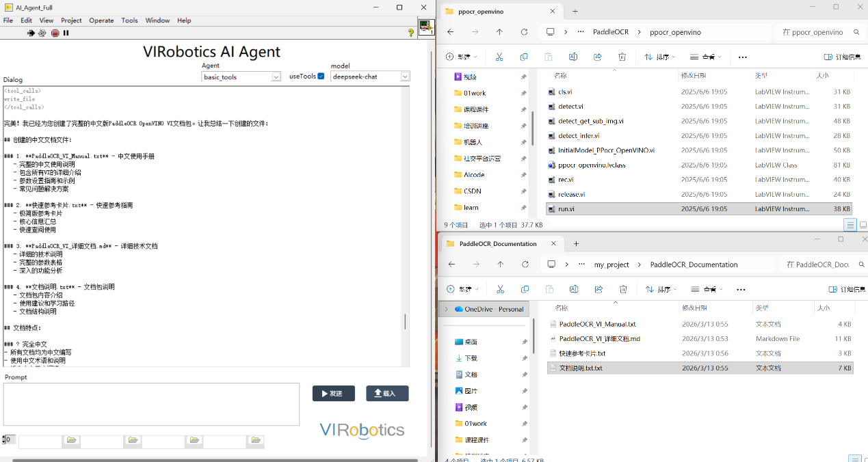Open the yellow context help question mark
Viewport: 868px width, 462px height.
click(410, 33)
